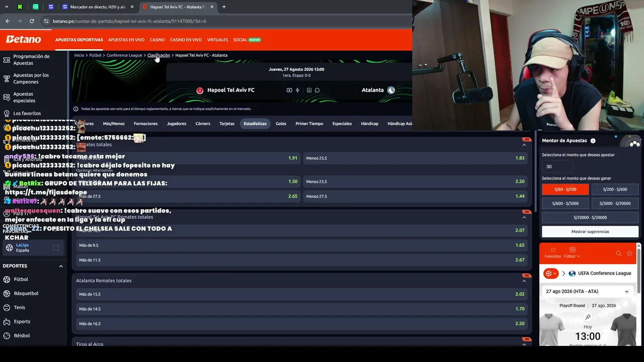
Task: Open a new browser tab
Action: tap(224, 7)
